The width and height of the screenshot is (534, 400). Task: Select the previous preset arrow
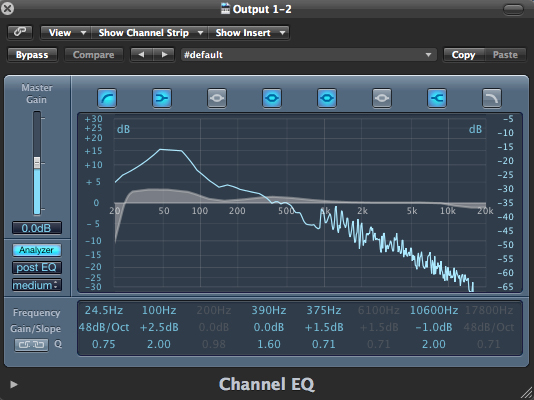point(141,55)
